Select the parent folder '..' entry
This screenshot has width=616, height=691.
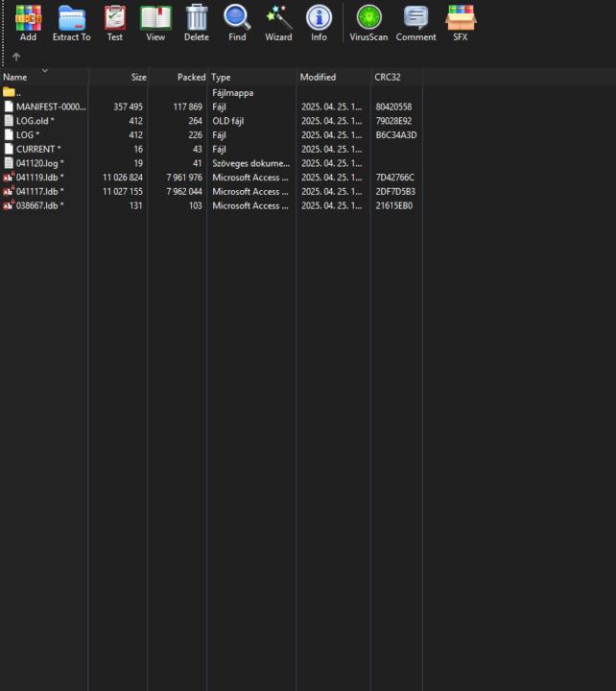[x=17, y=93]
